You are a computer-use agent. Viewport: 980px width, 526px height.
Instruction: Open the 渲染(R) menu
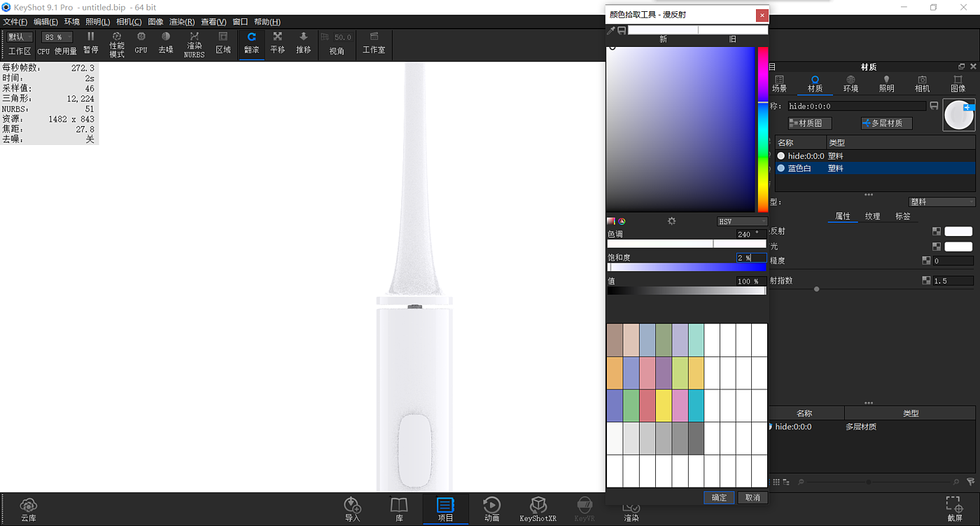coord(182,22)
